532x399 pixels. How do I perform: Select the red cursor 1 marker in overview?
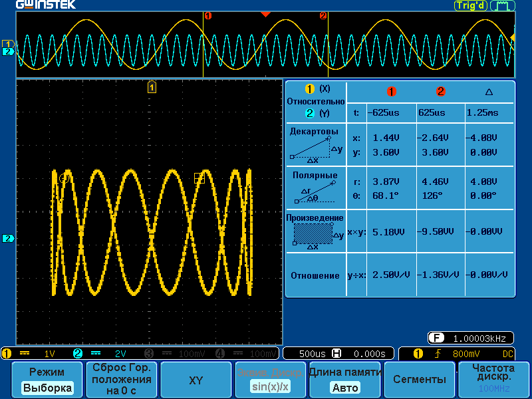[207, 15]
